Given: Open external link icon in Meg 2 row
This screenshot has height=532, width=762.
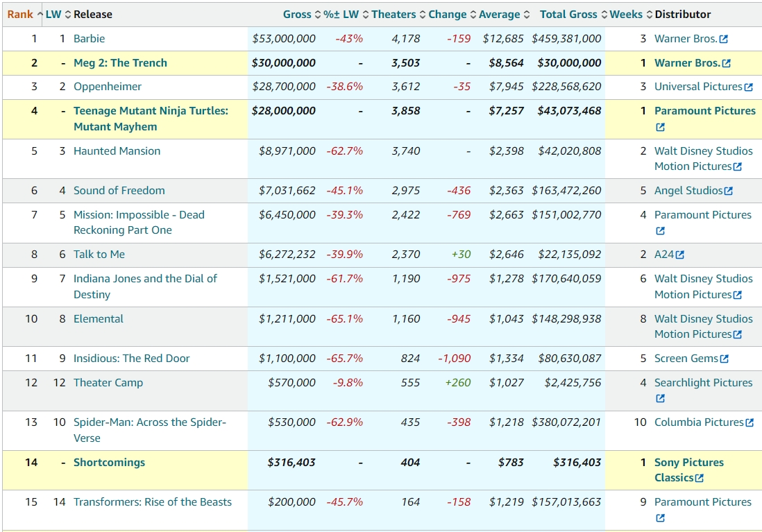Looking at the screenshot, I should (x=727, y=63).
